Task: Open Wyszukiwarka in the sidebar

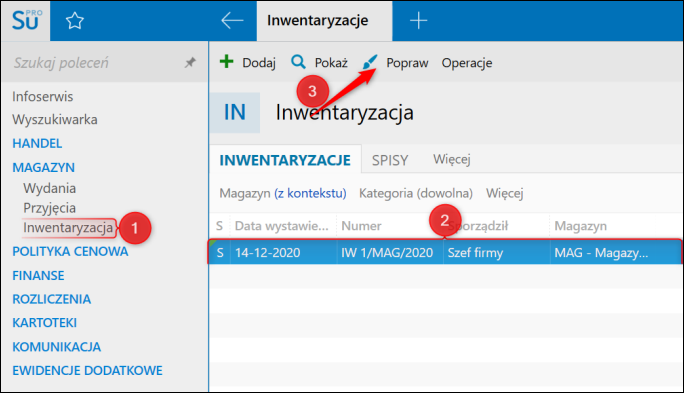Action: coord(55,120)
